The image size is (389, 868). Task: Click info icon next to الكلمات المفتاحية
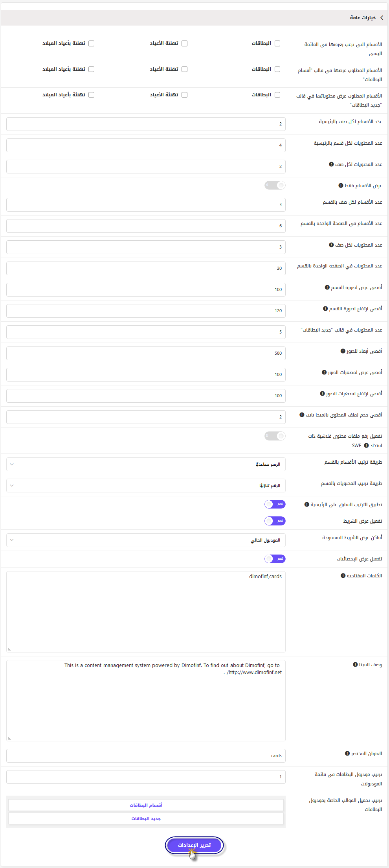click(343, 576)
